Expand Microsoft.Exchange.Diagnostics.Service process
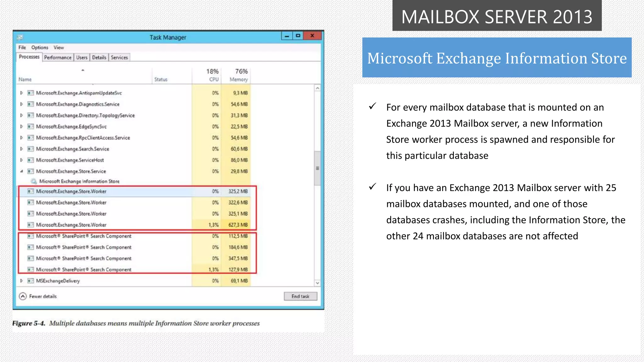644x362 pixels. tap(21, 104)
